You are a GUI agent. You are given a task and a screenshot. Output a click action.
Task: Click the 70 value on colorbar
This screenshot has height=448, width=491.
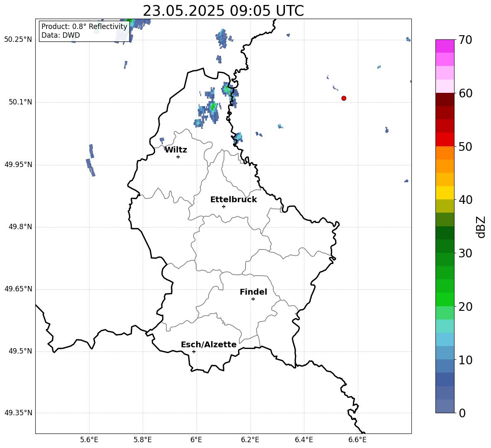click(x=465, y=40)
